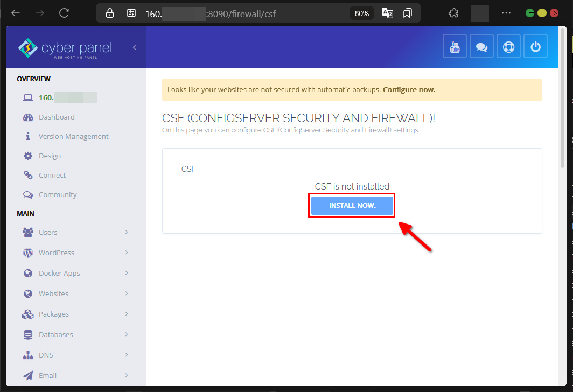Click the bookmarks icon in address bar

pos(408,13)
